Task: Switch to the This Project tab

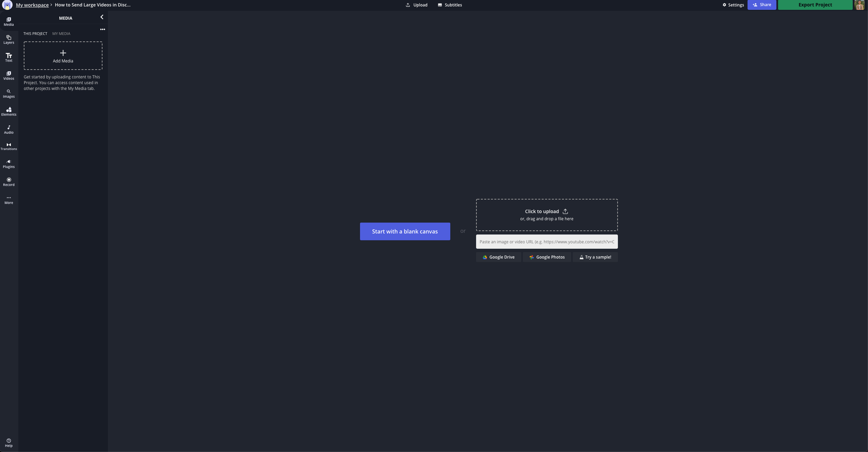Action: [x=35, y=34]
